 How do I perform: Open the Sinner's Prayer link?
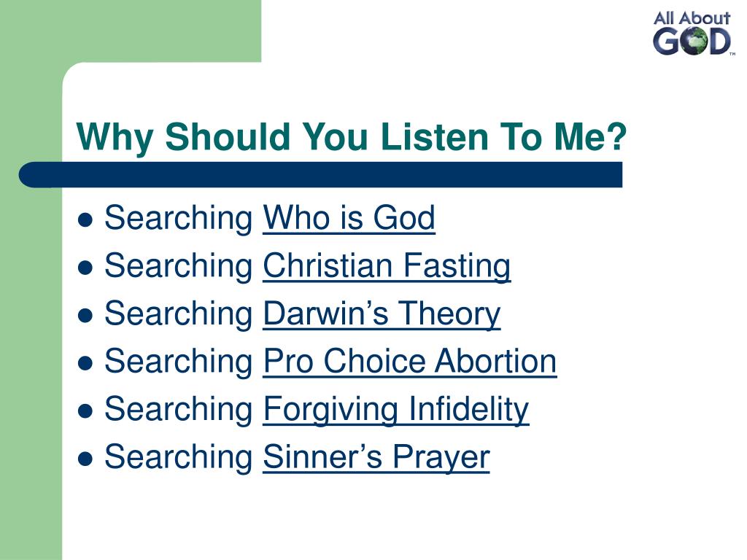376,457
